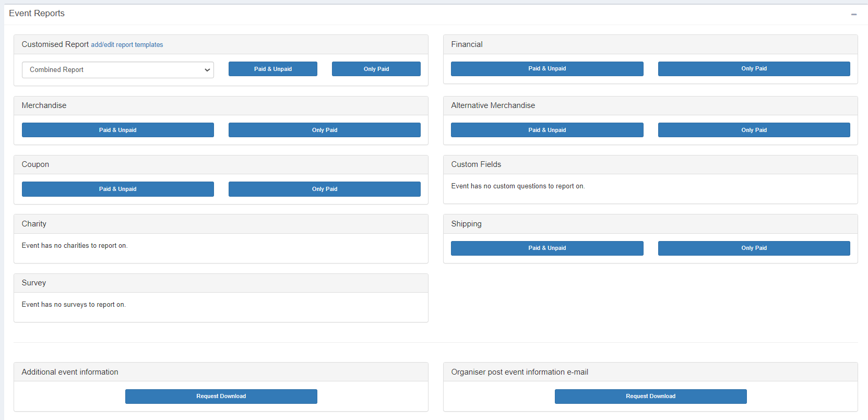Click the Alternative Merchandise heading
Image resolution: width=868 pixels, height=420 pixels.
pos(493,105)
